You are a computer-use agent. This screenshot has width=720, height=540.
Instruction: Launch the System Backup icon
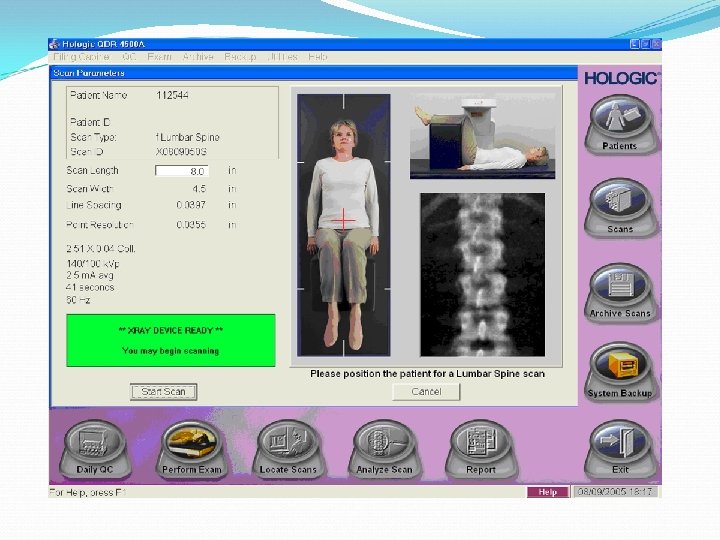point(621,372)
